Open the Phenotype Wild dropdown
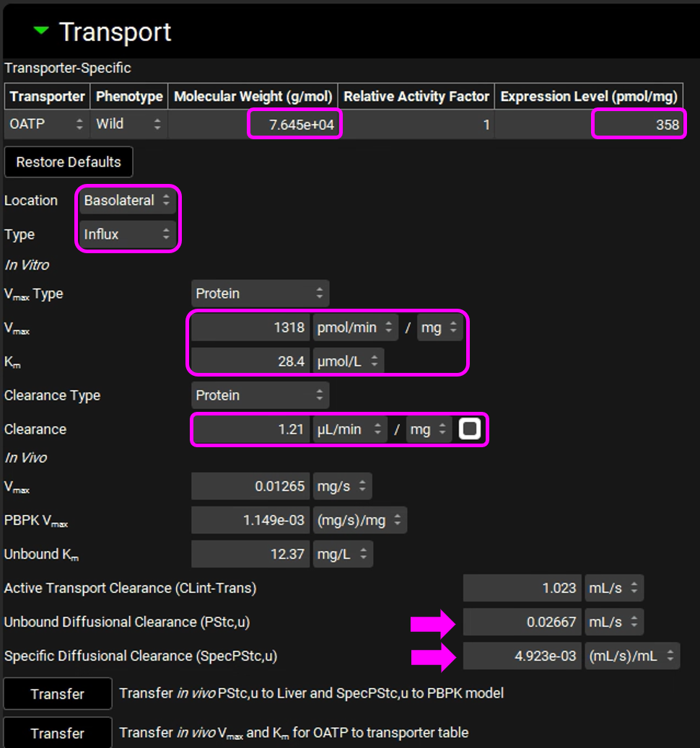 [128, 124]
